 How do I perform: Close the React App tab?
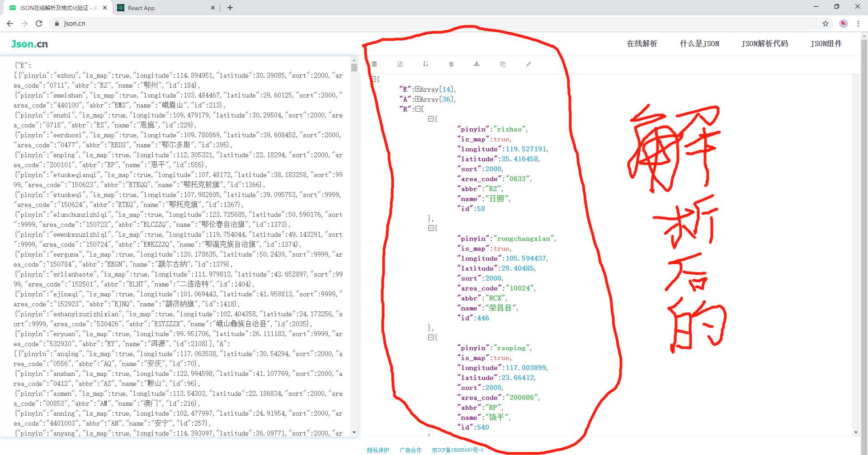pyautogui.click(x=213, y=8)
